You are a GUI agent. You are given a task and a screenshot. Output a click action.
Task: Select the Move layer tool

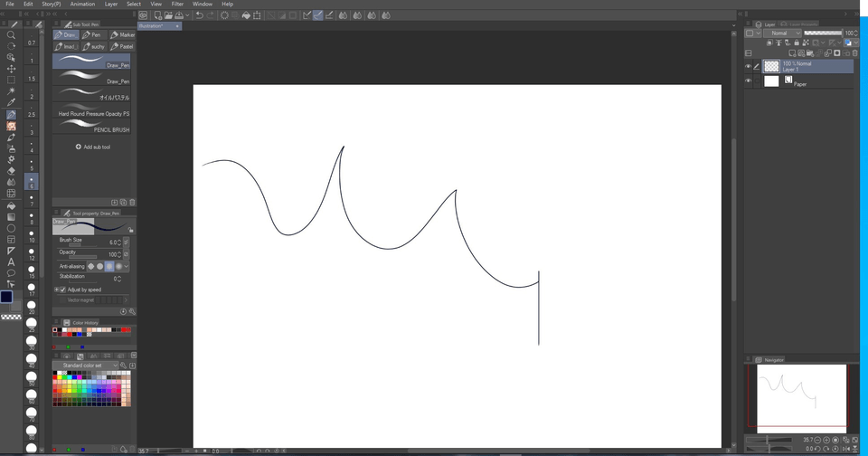coord(11,68)
